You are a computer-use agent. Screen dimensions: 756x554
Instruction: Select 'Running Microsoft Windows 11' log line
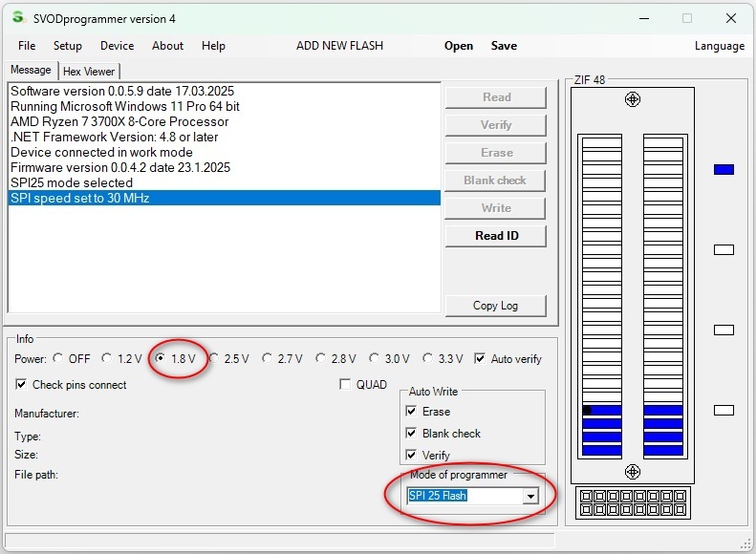(x=225, y=106)
